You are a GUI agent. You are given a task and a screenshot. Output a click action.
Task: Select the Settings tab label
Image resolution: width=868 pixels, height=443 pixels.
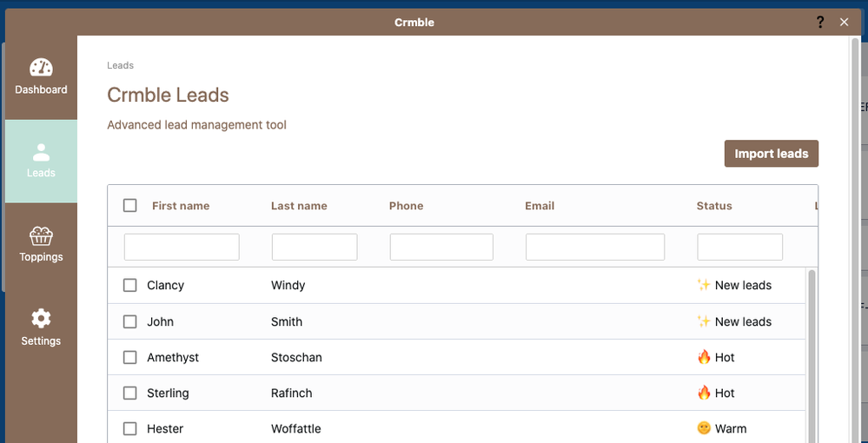click(41, 341)
